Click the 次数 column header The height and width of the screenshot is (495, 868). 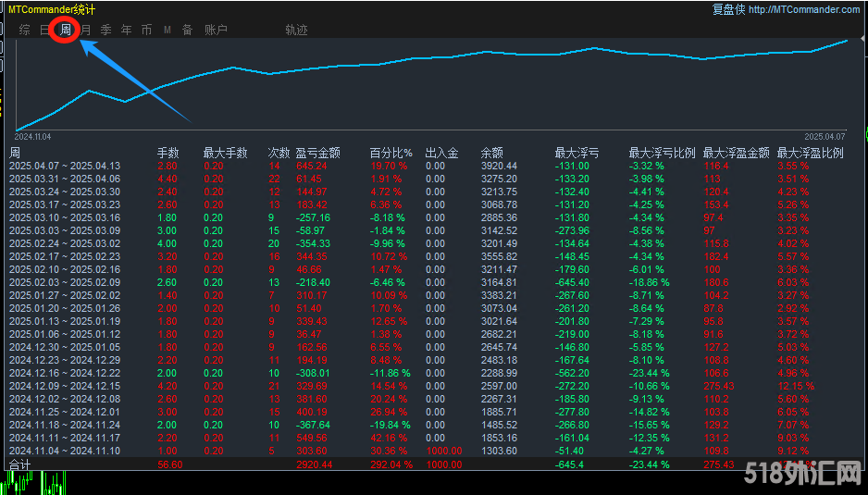(279, 153)
